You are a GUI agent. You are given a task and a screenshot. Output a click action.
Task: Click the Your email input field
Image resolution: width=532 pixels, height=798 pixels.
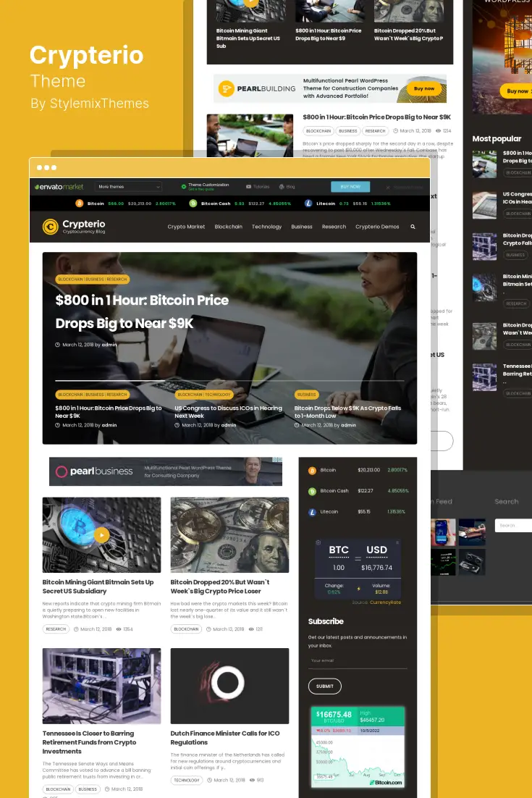pyautogui.click(x=358, y=660)
